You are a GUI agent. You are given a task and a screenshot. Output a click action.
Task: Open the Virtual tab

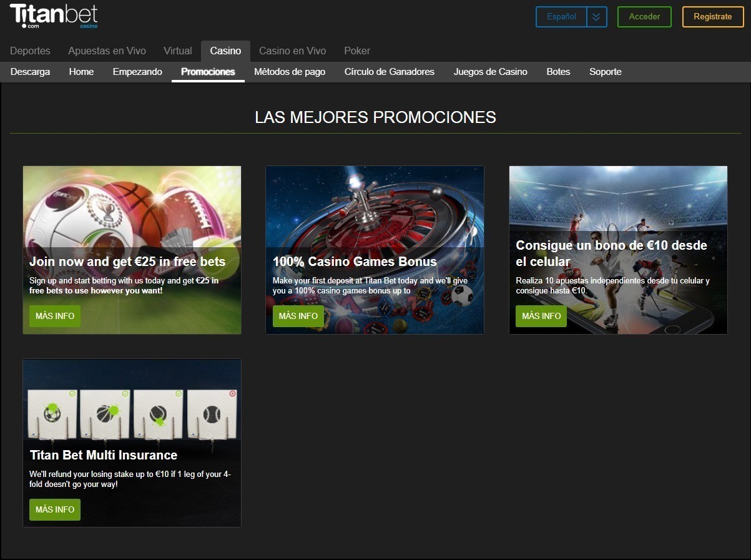coord(178,51)
